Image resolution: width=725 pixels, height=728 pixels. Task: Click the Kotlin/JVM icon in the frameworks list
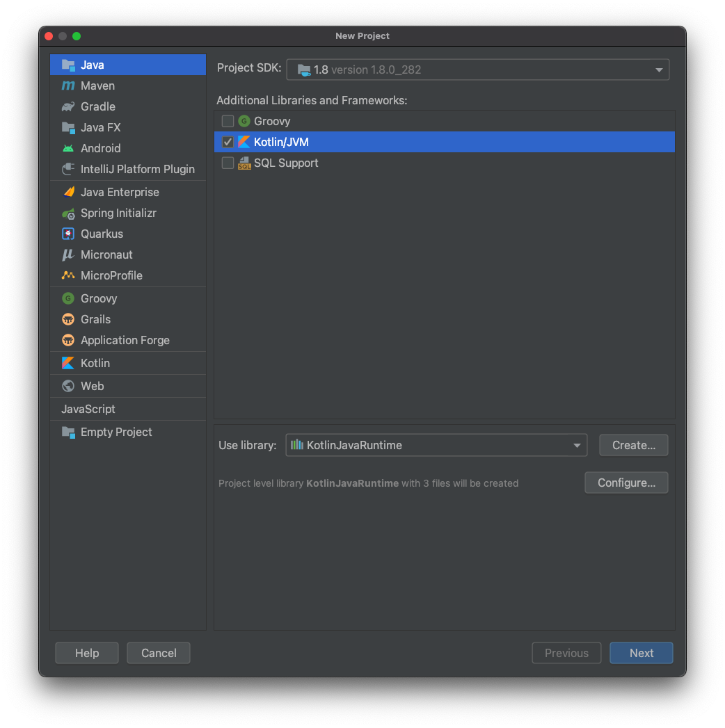244,142
